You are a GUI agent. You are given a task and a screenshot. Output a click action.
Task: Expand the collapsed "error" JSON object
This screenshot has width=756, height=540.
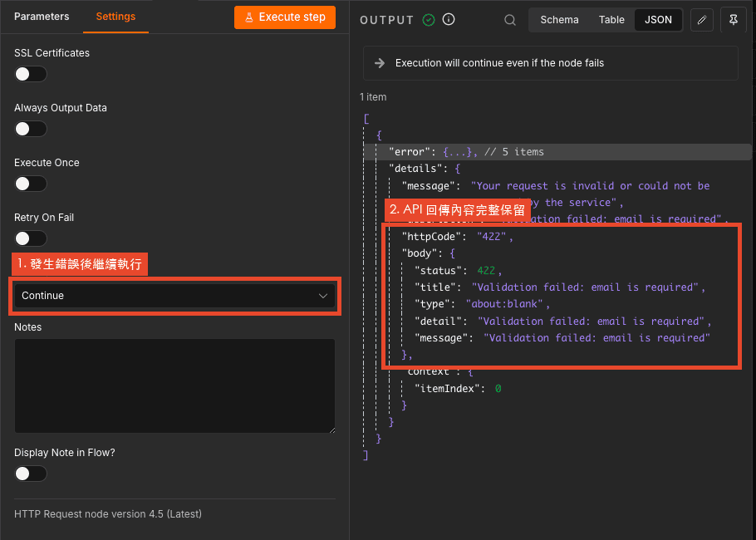455,152
